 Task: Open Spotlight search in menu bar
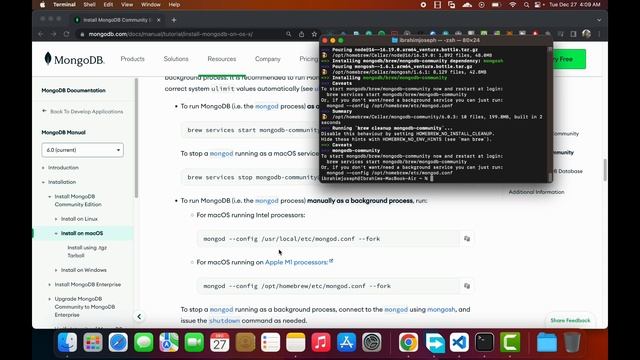pyautogui.click(x=527, y=5)
